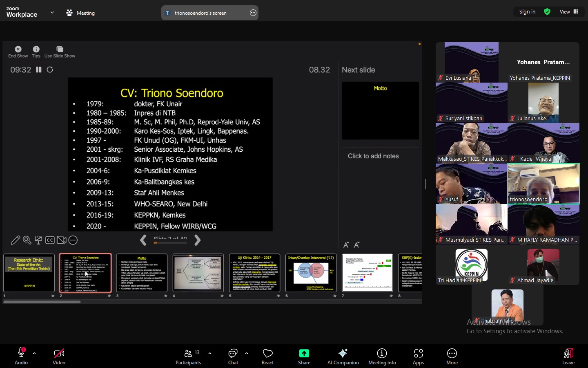Open the More options menu
The width and height of the screenshot is (588, 368).
click(452, 356)
